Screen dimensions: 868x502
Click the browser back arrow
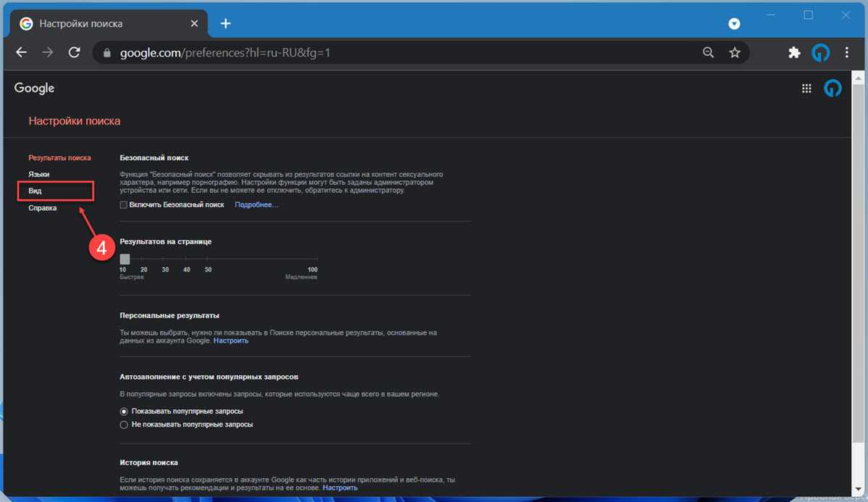[22, 53]
